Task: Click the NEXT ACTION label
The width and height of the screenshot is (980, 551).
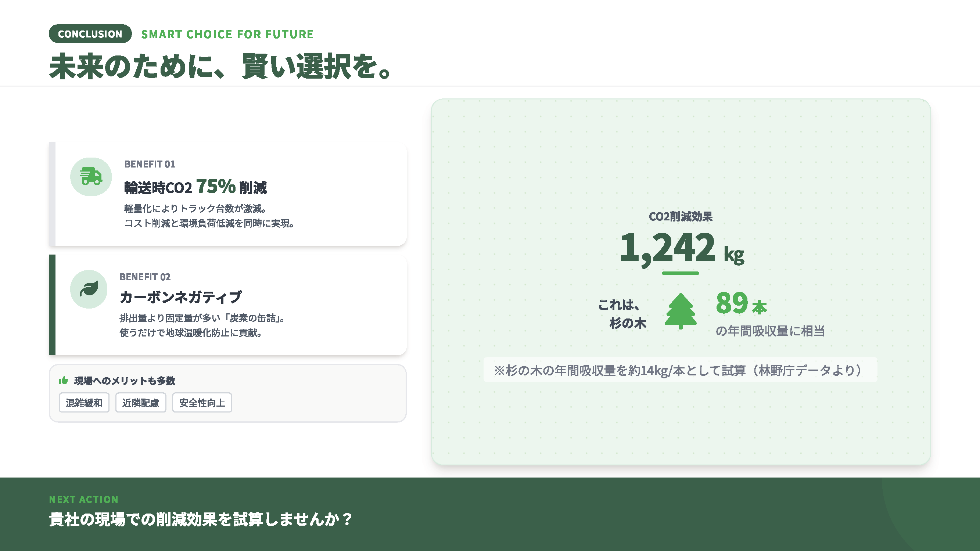Action: click(84, 499)
